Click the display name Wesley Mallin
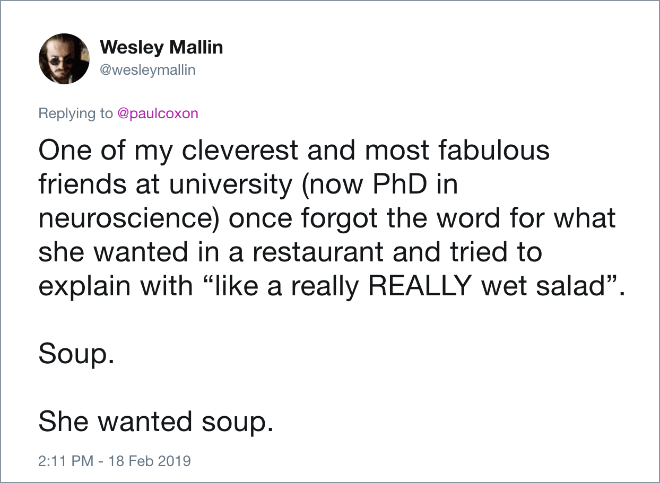 point(161,47)
